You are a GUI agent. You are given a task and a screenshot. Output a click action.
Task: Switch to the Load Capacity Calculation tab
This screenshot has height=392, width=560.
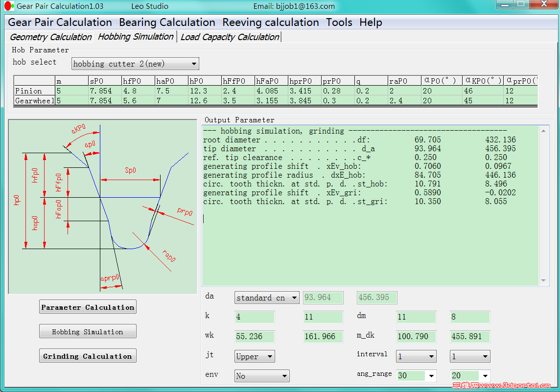click(x=230, y=37)
